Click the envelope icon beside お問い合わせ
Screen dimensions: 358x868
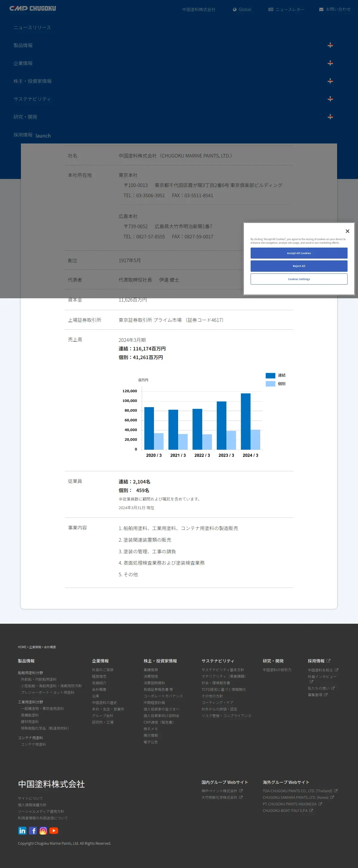pyautogui.click(x=321, y=10)
